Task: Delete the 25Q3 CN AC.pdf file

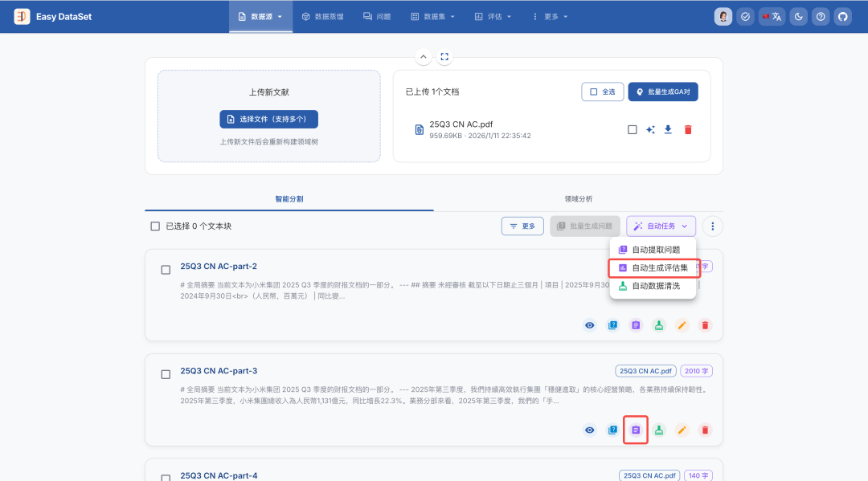Action: [x=688, y=129]
